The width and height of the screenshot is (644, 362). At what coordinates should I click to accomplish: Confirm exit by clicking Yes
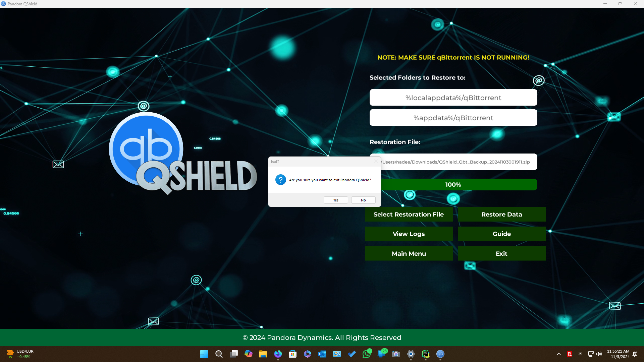point(336,200)
